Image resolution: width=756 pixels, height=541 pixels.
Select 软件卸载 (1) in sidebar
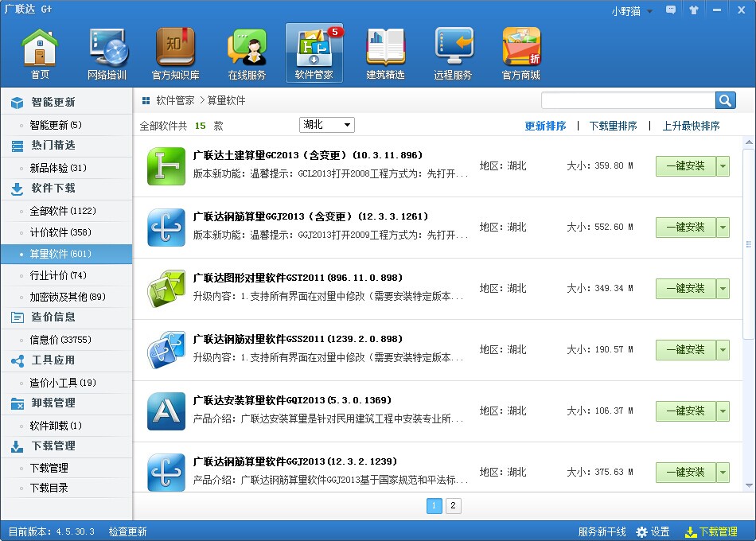[x=66, y=426]
